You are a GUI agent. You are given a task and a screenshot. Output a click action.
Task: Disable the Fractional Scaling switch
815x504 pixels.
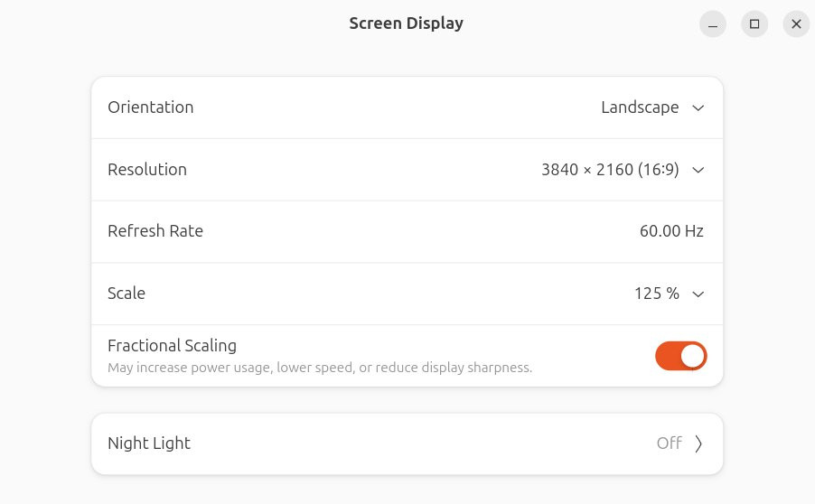point(680,356)
